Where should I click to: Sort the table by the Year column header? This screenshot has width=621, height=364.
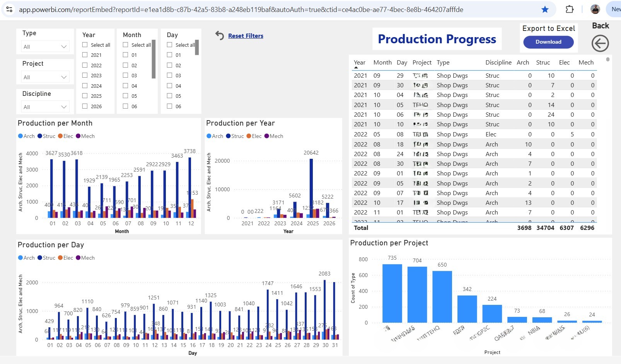(x=359, y=62)
